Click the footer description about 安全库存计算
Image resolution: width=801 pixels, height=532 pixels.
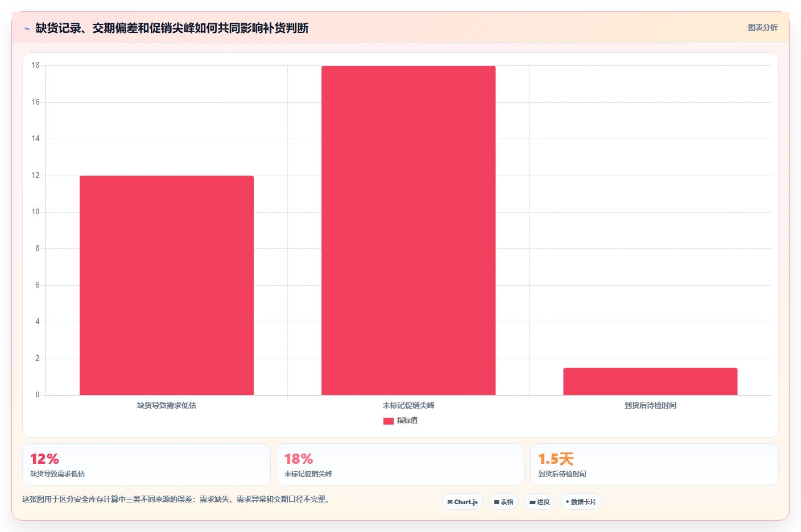(x=175, y=499)
